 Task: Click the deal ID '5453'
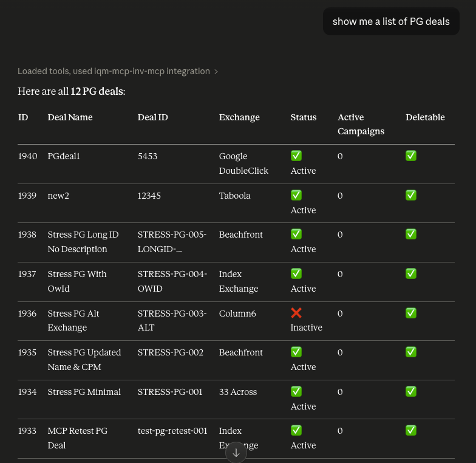147,156
